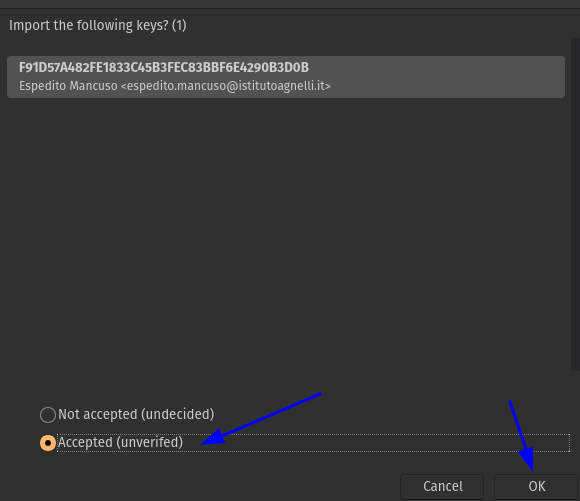Click the "Not accepted (undecided)" label text
Screen dimensions: 580x501
136,414
